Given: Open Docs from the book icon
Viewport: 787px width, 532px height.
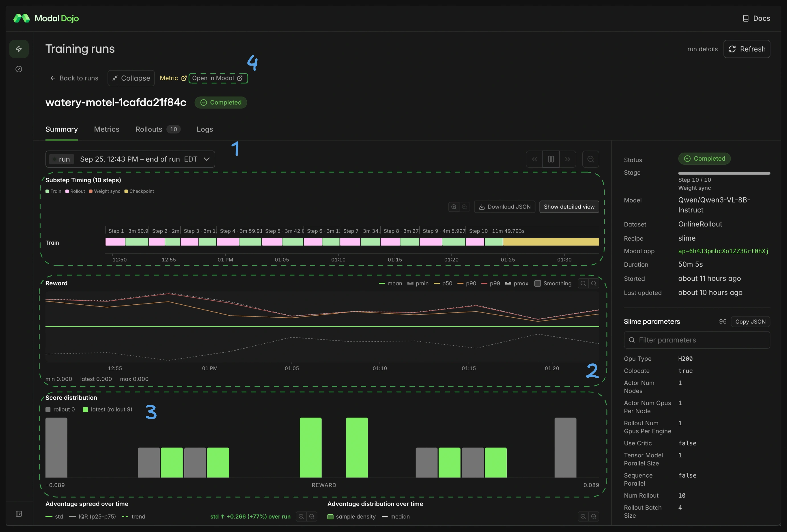Looking at the screenshot, I should (x=756, y=18).
